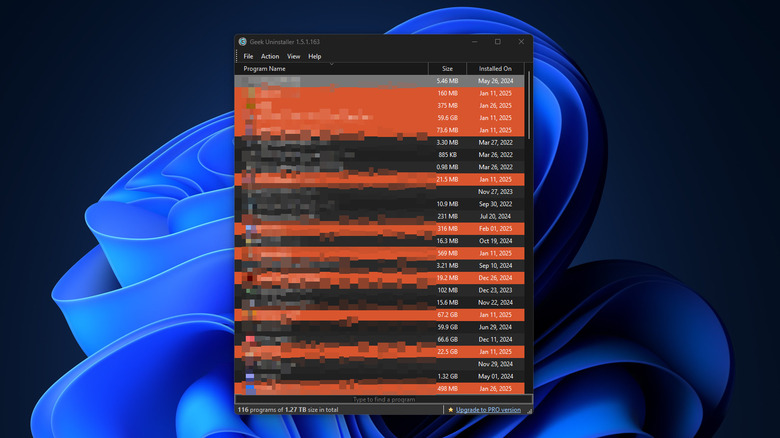780x438 pixels.
Task: Click the Geek Uninstaller title bar icon
Action: (242, 42)
